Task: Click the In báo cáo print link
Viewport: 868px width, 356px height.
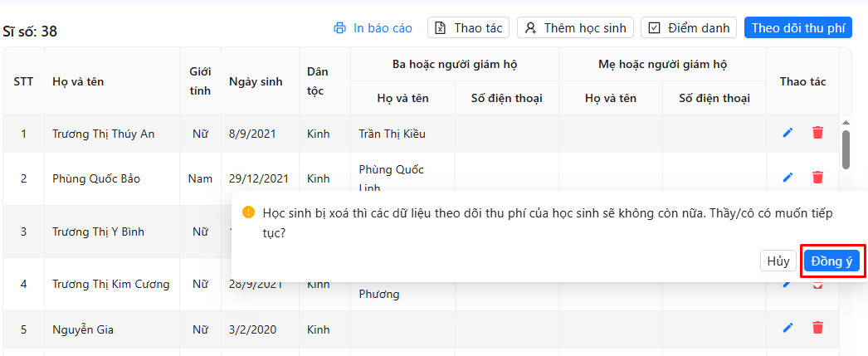Action: [x=383, y=28]
